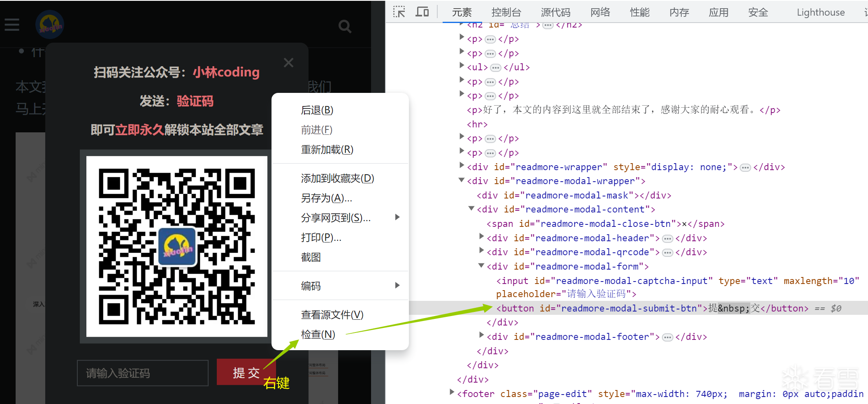Click the xiaolin site logo
This screenshot has height=404, width=868.
click(x=50, y=25)
